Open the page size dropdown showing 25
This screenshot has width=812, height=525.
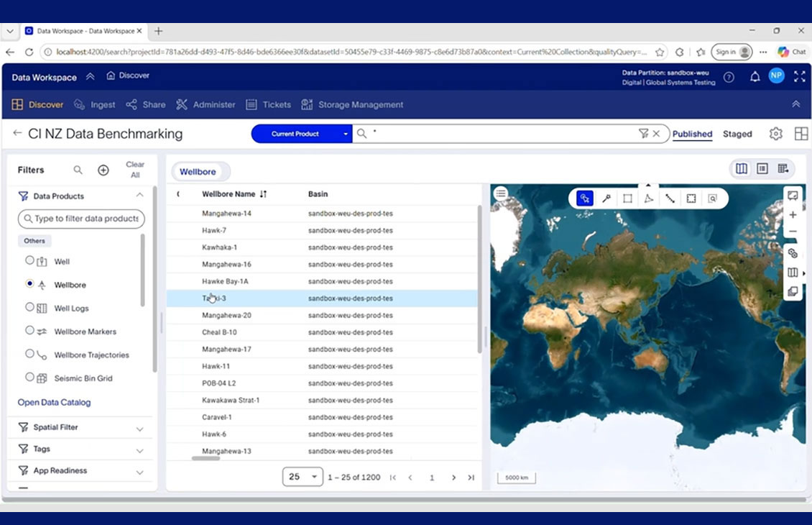coord(303,477)
